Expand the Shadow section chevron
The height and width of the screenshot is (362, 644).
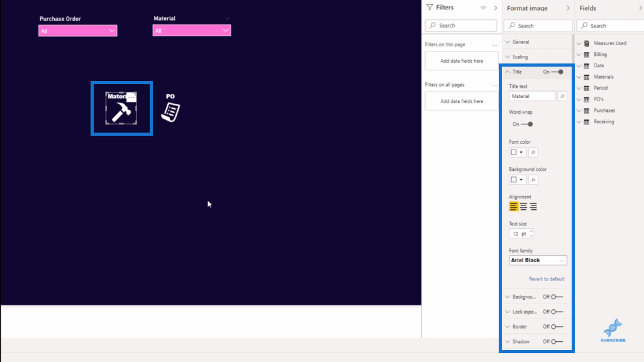pos(508,341)
